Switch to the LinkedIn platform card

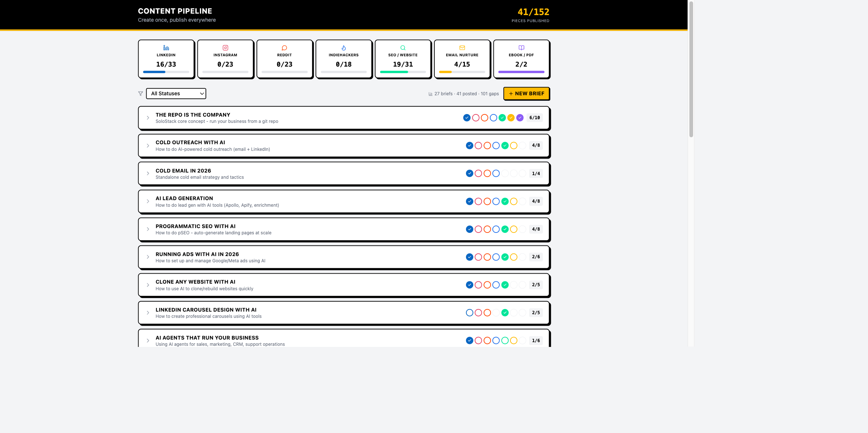click(166, 59)
